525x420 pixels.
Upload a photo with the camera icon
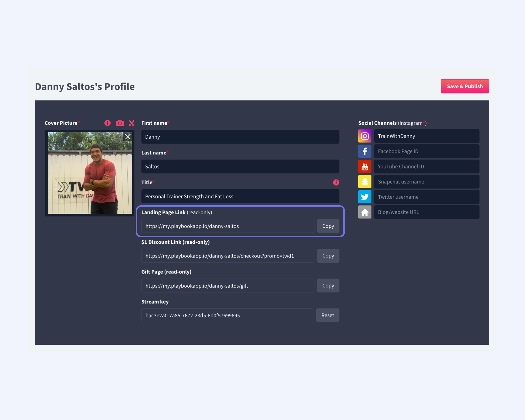tap(120, 123)
